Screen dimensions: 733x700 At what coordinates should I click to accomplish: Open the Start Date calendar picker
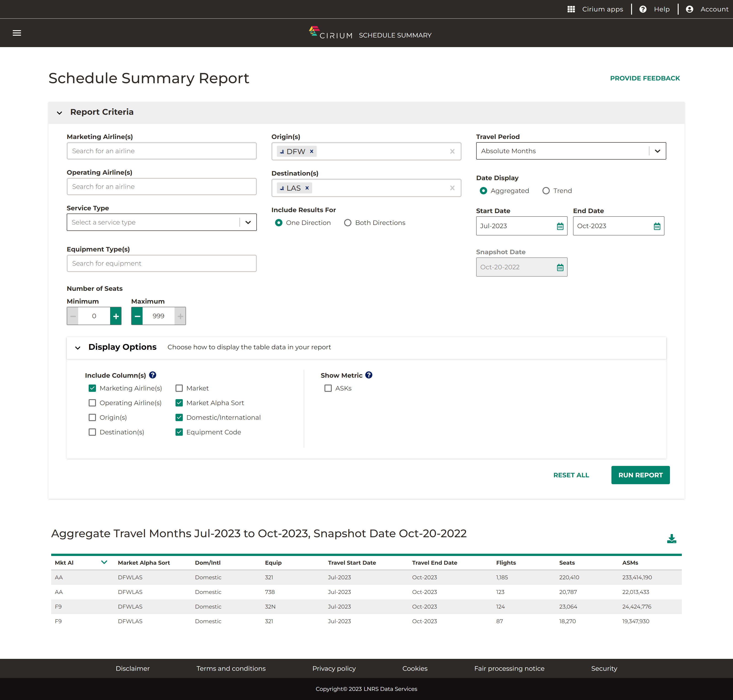point(560,226)
